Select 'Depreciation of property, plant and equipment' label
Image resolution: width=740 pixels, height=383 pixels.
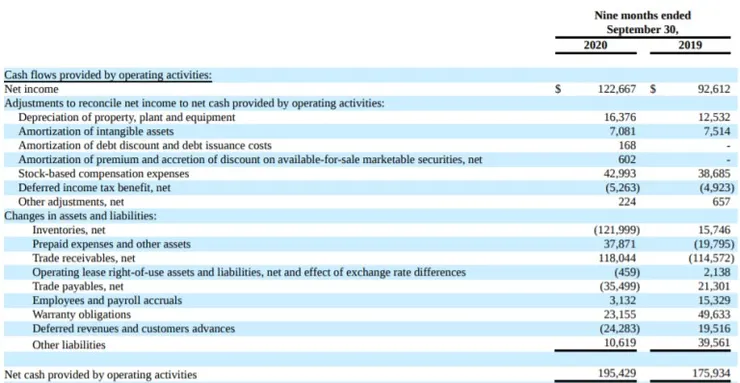point(126,117)
